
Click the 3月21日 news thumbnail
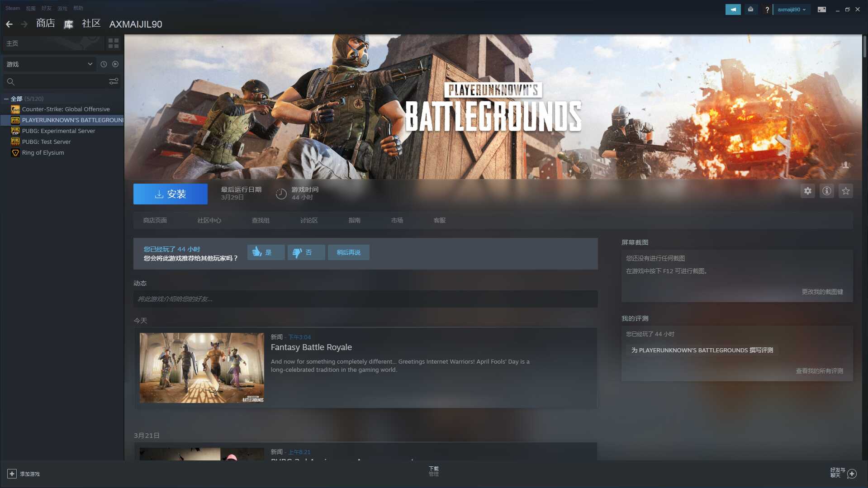(x=202, y=454)
